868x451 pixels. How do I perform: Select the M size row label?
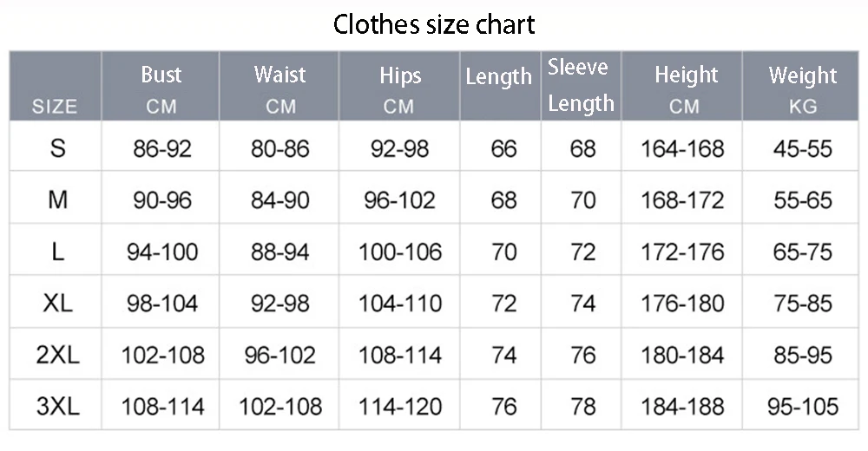coord(57,200)
